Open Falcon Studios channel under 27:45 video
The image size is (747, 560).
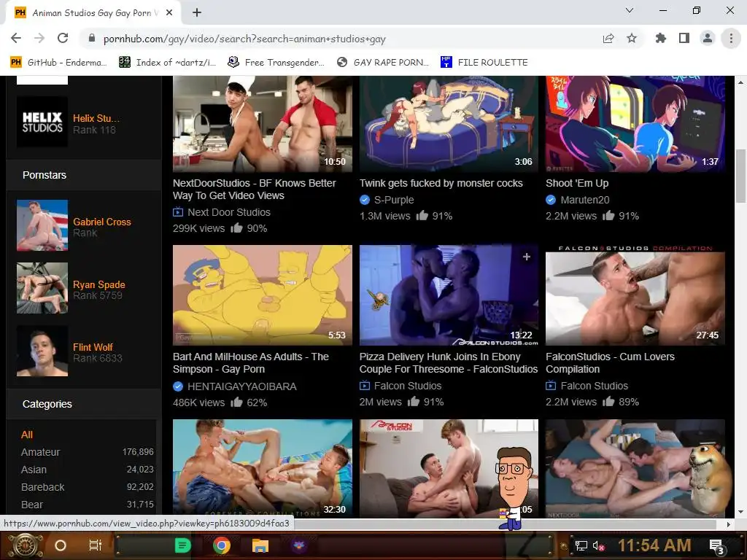(x=595, y=386)
